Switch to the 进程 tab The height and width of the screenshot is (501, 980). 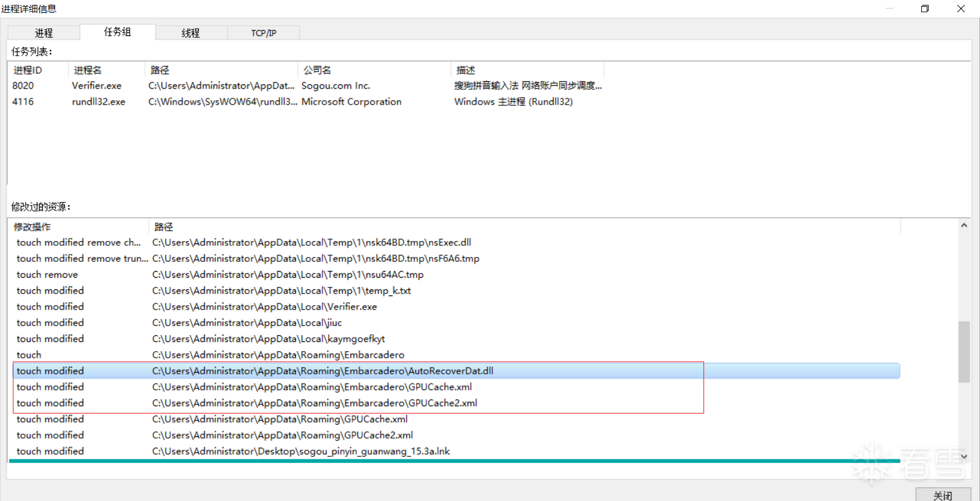pyautogui.click(x=43, y=33)
